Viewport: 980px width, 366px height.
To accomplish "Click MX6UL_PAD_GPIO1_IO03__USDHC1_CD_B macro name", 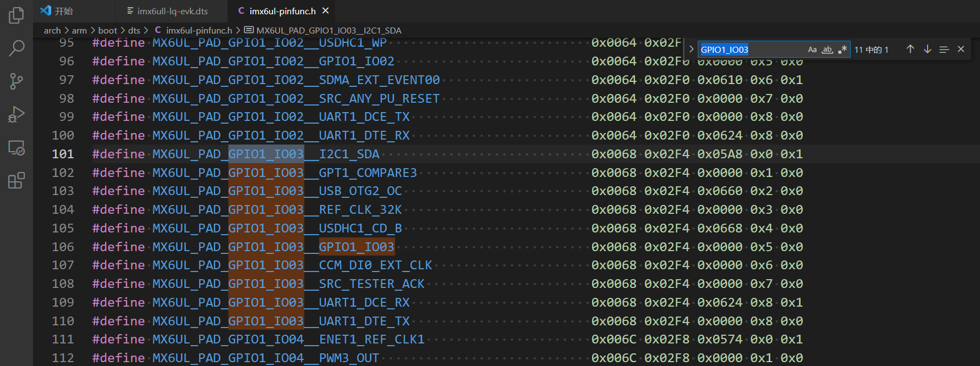I will (x=277, y=228).
